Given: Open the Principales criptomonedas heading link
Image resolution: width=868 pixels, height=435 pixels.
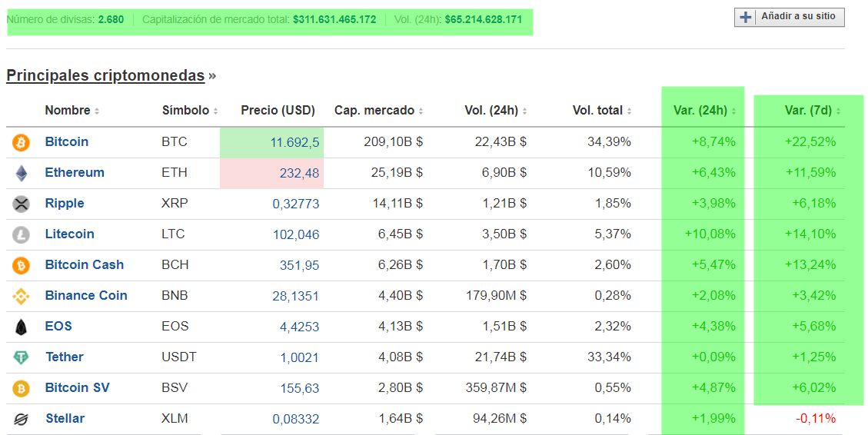Looking at the screenshot, I should point(105,75).
